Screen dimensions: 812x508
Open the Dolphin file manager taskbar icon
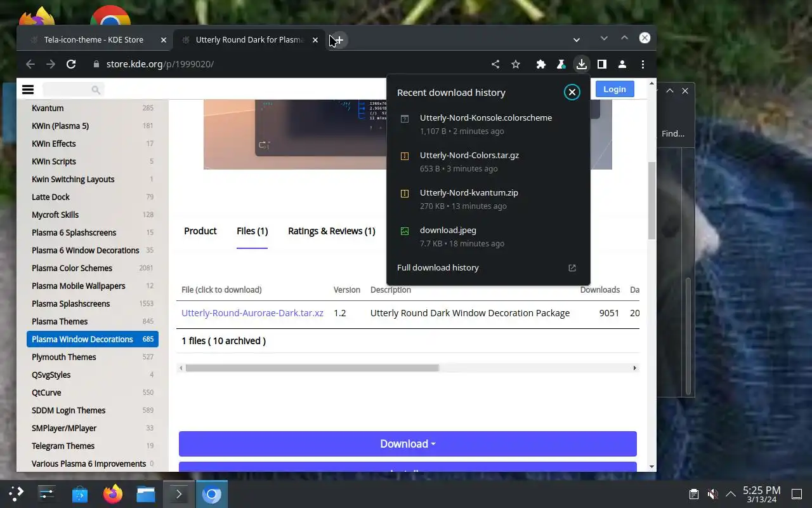[x=146, y=493]
